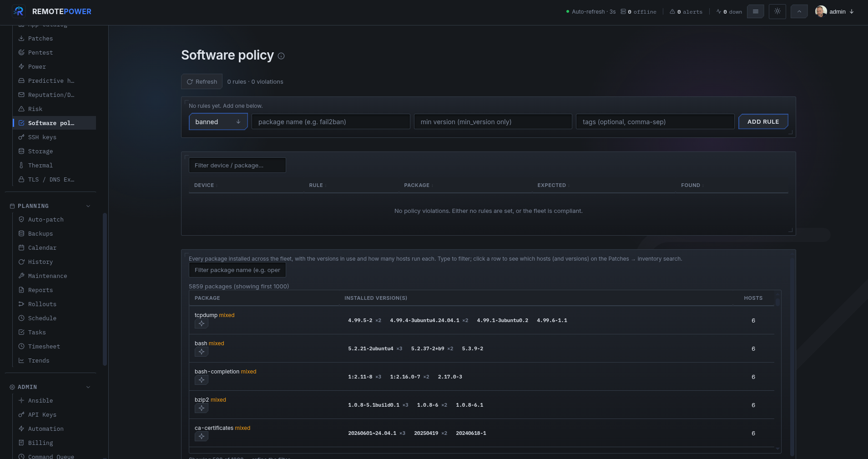Click the 0 down activity indicator
The width and height of the screenshot is (868, 459).
[729, 12]
